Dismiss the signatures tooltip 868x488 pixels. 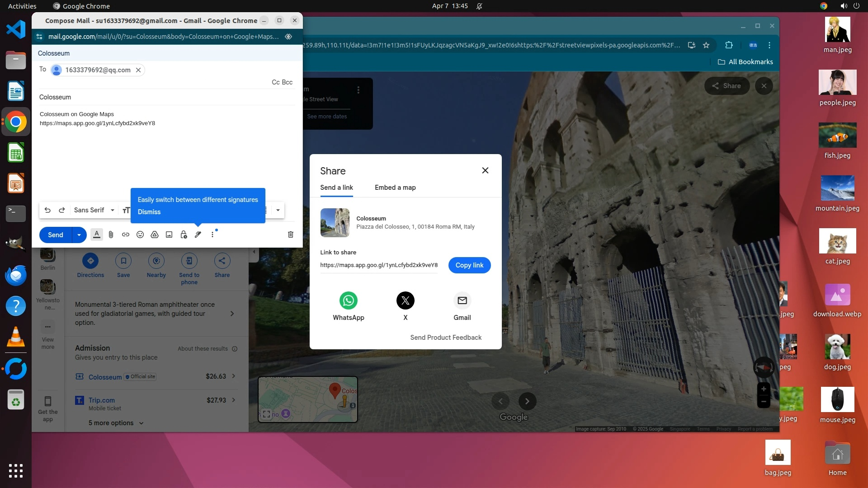(x=149, y=212)
